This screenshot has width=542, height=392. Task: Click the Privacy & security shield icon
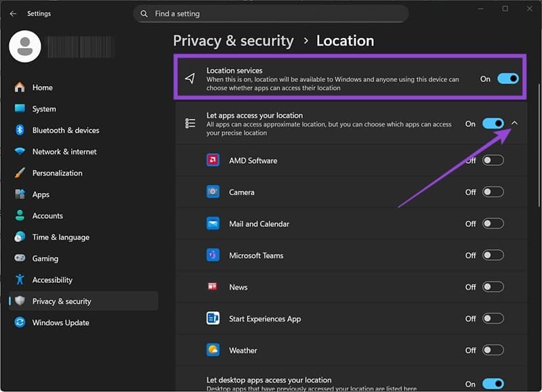tap(20, 301)
